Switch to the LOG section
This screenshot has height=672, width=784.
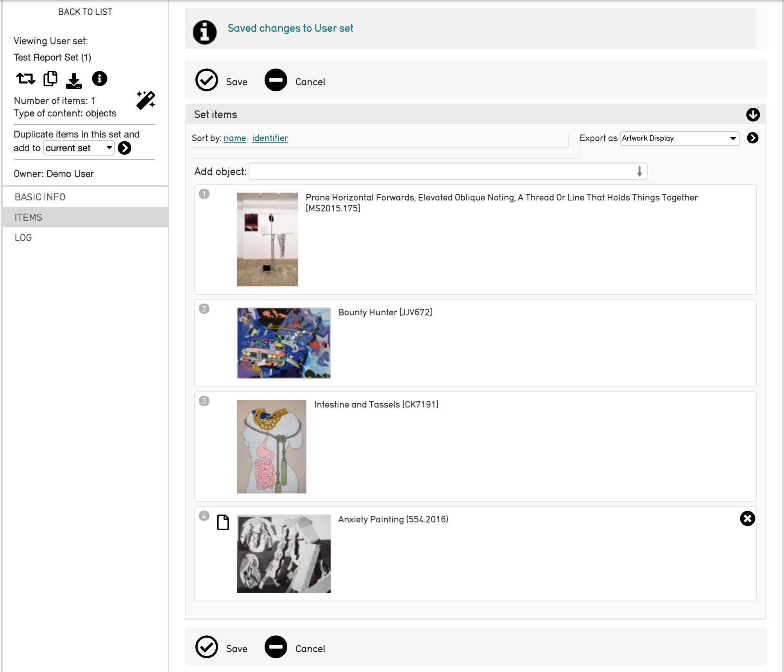click(x=23, y=238)
